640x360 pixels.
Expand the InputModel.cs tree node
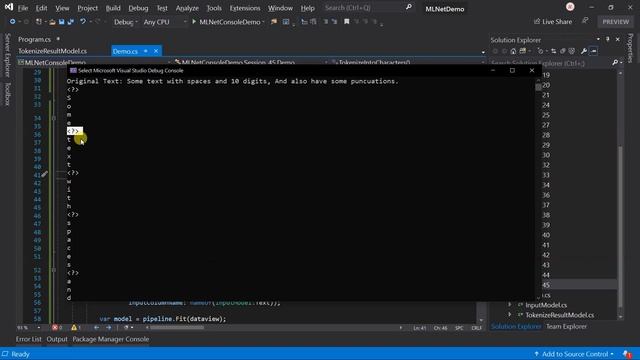(509, 305)
